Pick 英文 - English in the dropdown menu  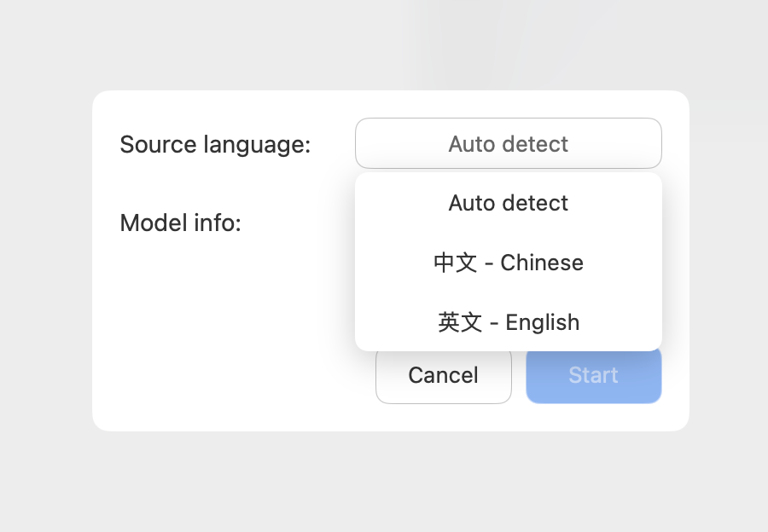508,322
